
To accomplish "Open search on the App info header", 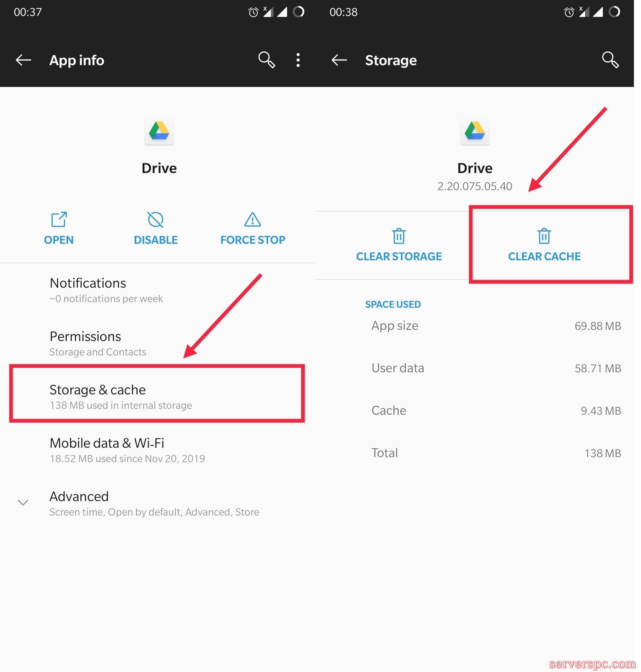I will coord(266,60).
